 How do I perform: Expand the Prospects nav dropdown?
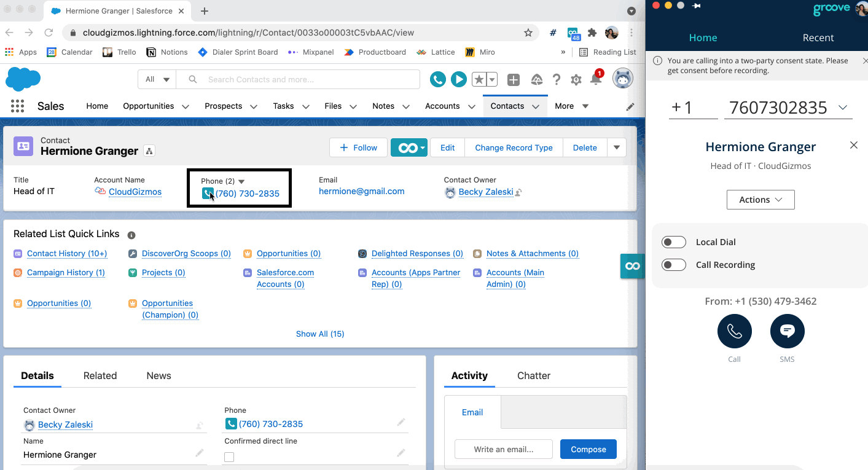253,106
